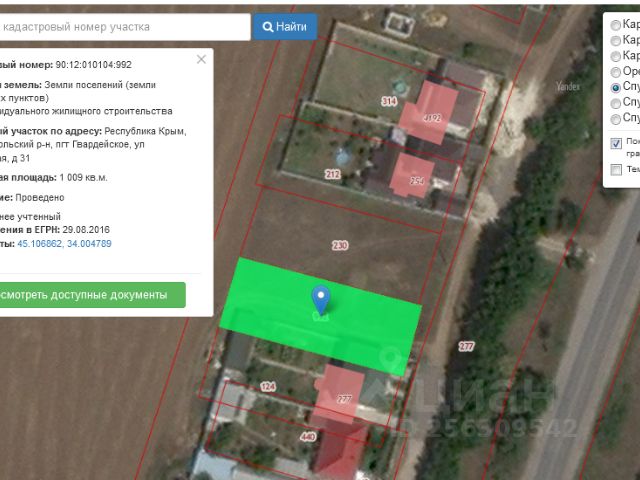Image resolution: width=640 pixels, height=480 pixels.
Task: Select the red building labeled 4192
Action: [431, 115]
